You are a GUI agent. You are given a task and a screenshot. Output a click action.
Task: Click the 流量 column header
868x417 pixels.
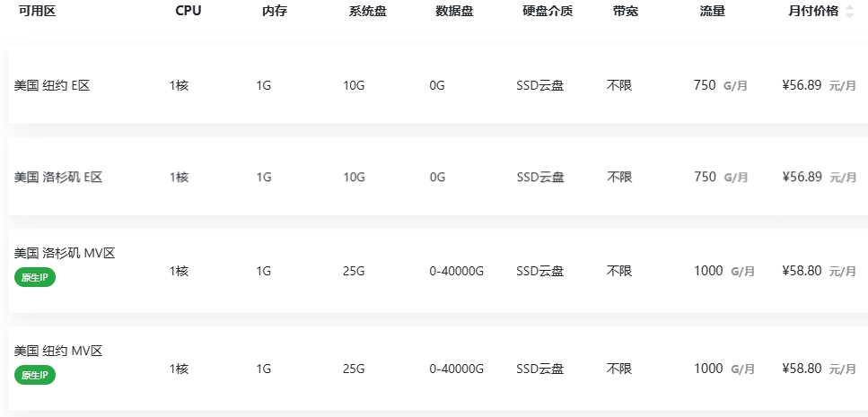(x=713, y=11)
